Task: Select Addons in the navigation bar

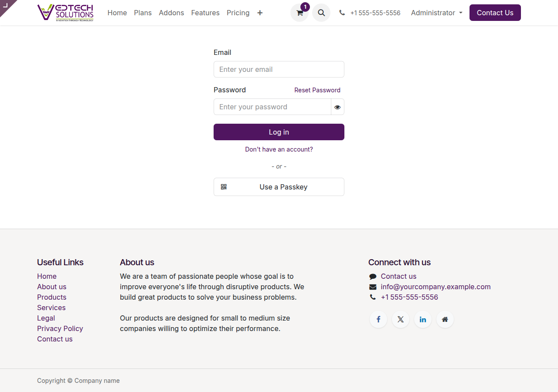Action: 171,13
